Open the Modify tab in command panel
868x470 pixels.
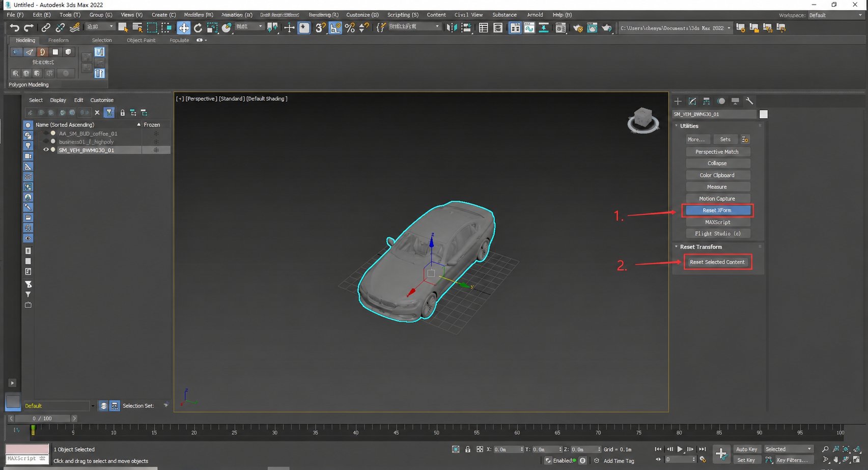[x=692, y=101]
